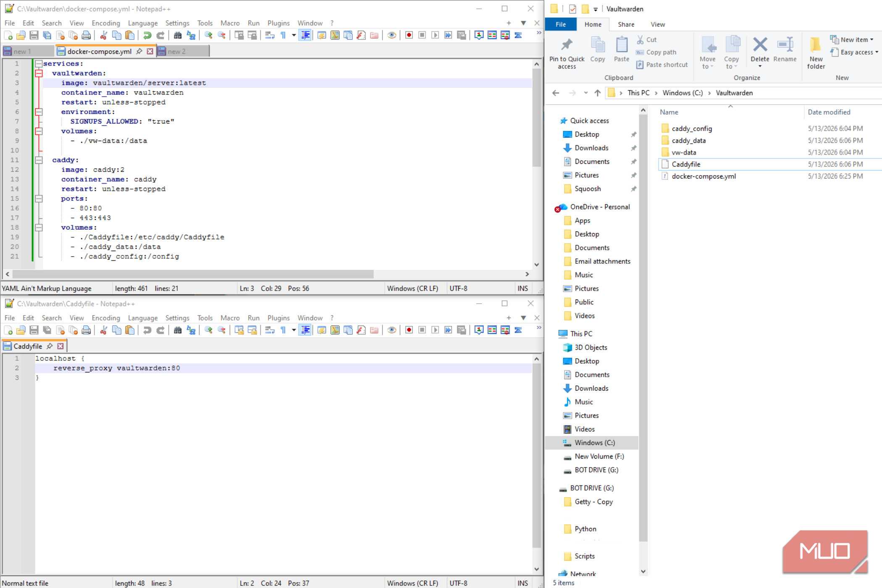Screen dimensions: 882x588
Task: Click Print icon in docker-compose Notepad++ toolbar
Action: 86,35
